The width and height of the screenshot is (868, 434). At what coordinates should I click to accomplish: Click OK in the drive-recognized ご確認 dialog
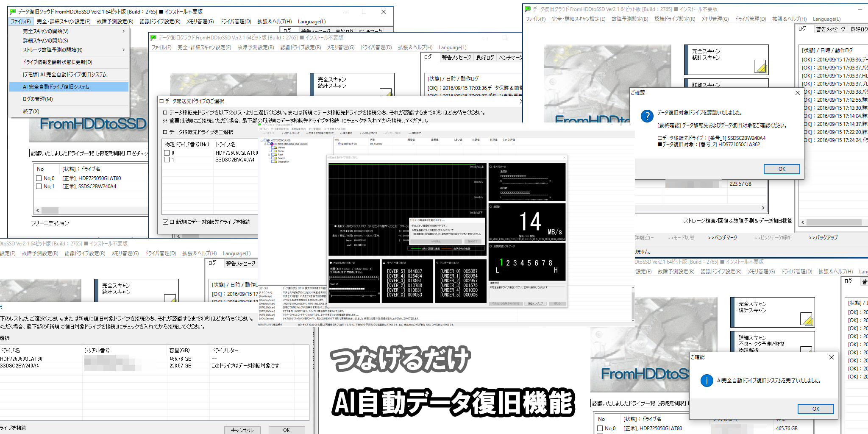[782, 169]
